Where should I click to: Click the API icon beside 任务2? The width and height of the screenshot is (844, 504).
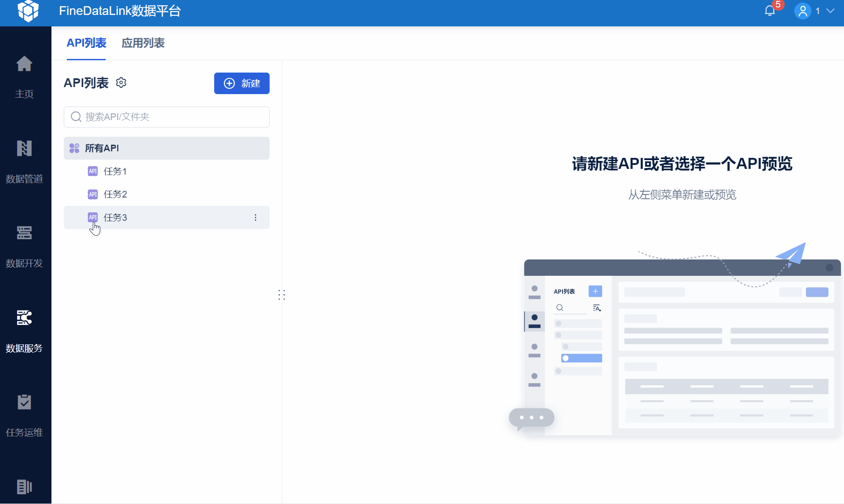[x=93, y=194]
